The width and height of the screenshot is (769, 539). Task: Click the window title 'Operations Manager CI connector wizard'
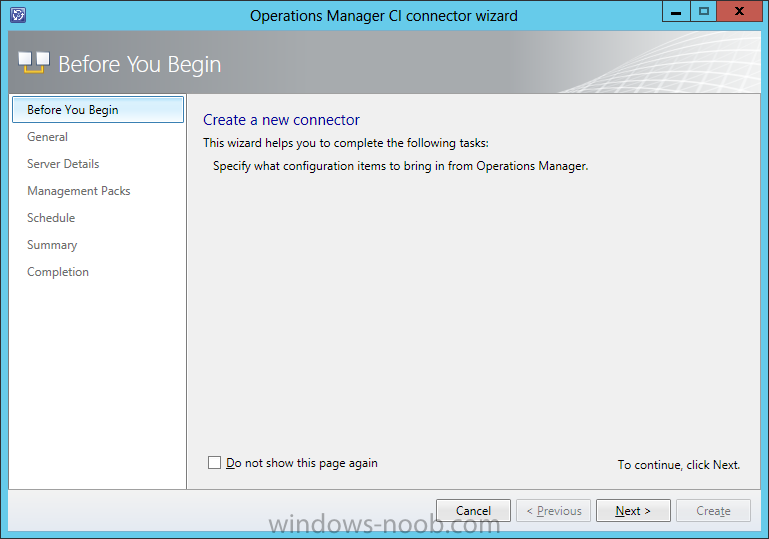[x=384, y=16]
